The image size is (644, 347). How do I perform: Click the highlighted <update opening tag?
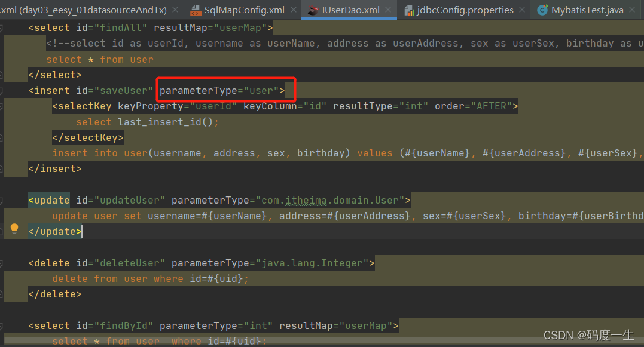pyautogui.click(x=49, y=201)
